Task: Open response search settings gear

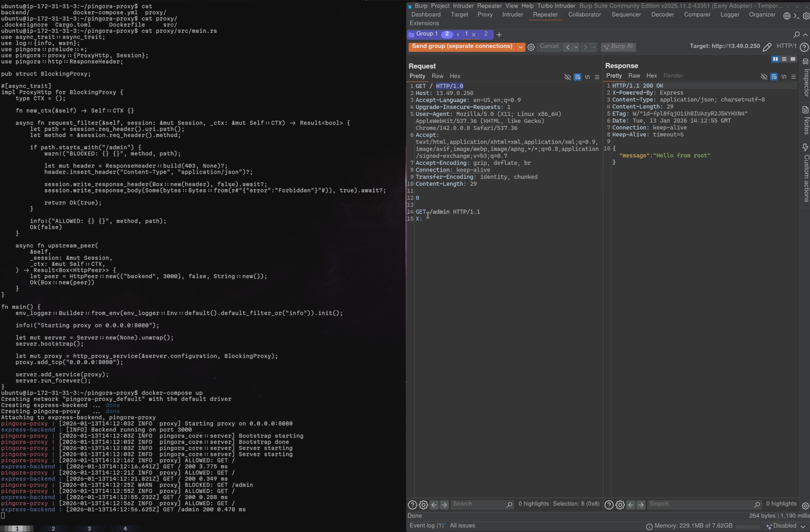Action: coord(620,505)
